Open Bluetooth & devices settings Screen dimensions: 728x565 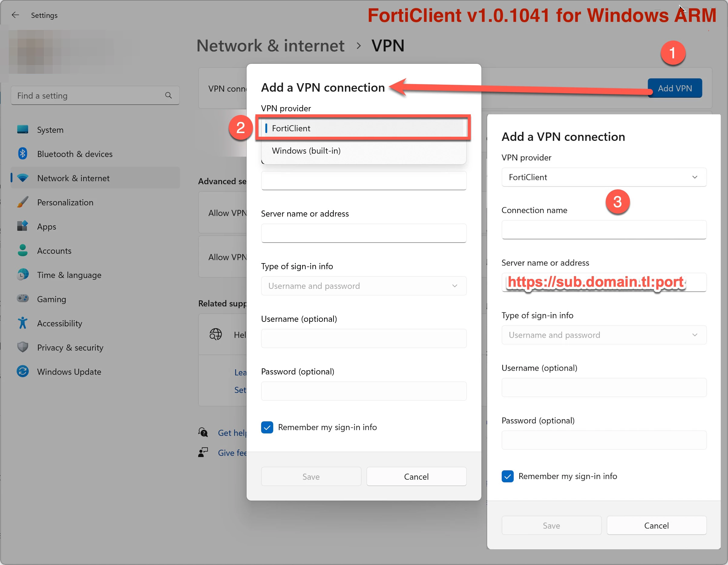pyautogui.click(x=95, y=154)
